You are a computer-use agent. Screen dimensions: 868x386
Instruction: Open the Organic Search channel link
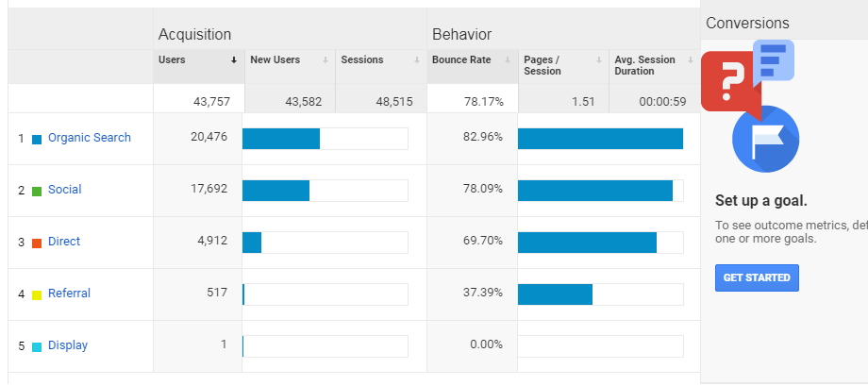click(90, 138)
